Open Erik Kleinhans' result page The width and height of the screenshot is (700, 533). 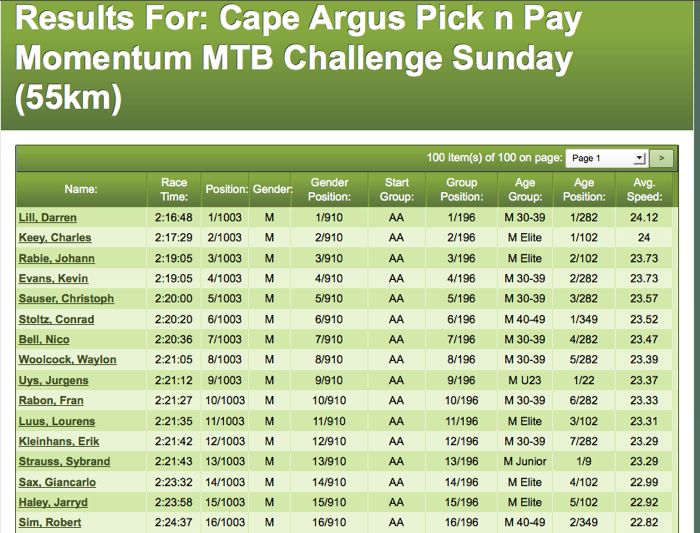[x=59, y=441]
